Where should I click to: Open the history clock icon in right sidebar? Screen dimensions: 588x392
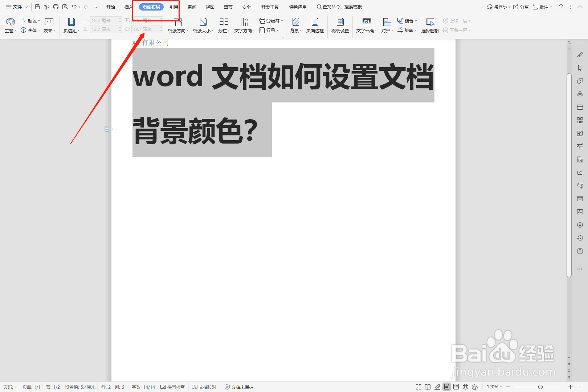coord(580,238)
